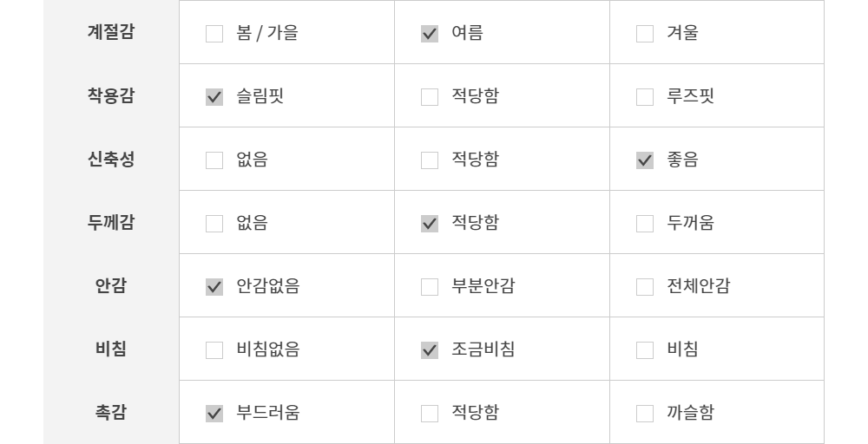Check 적당함 in the 착용감 row
The width and height of the screenshot is (868, 444).
430,98
